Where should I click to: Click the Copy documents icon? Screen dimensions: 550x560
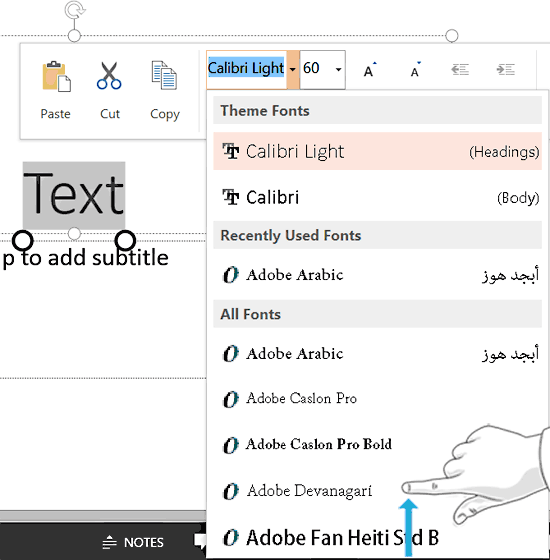(164, 75)
